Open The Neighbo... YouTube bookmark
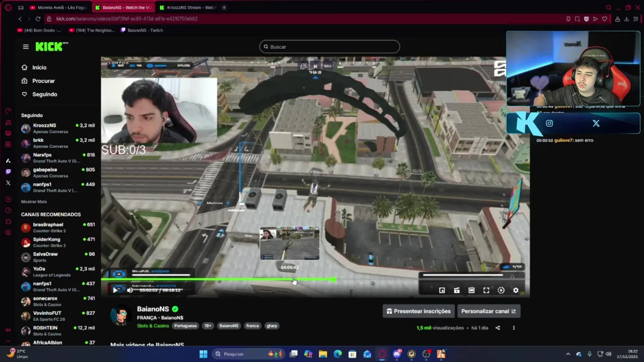Screen dimensions: 644x362 tap(92, 30)
